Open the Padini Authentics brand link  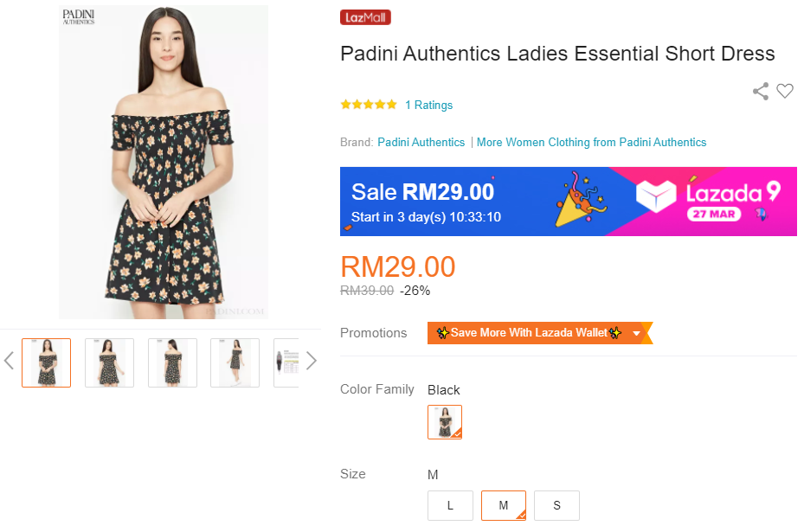tap(421, 142)
